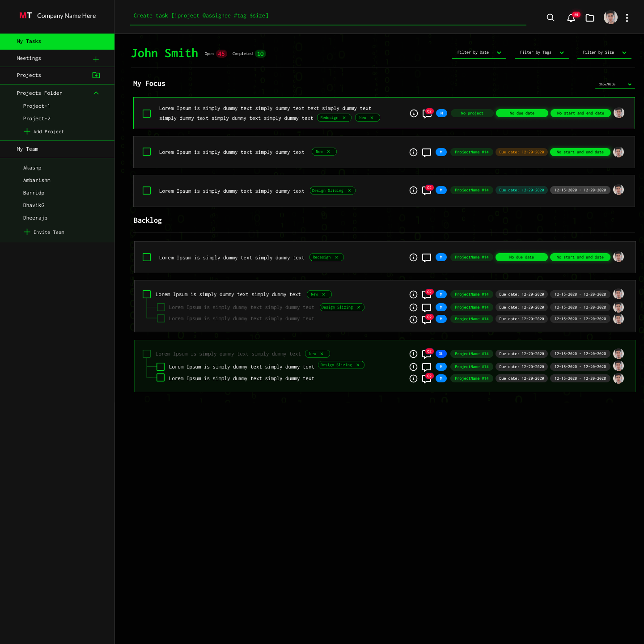Screen dimensions: 644x644
Task: Mark the Design Slicing focus task complete
Action: pyautogui.click(x=147, y=191)
